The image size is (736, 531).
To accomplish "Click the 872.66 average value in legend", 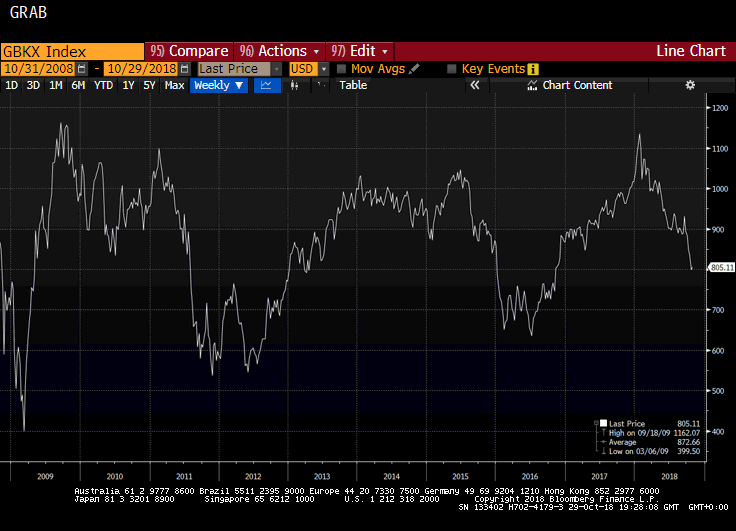I will click(689, 442).
